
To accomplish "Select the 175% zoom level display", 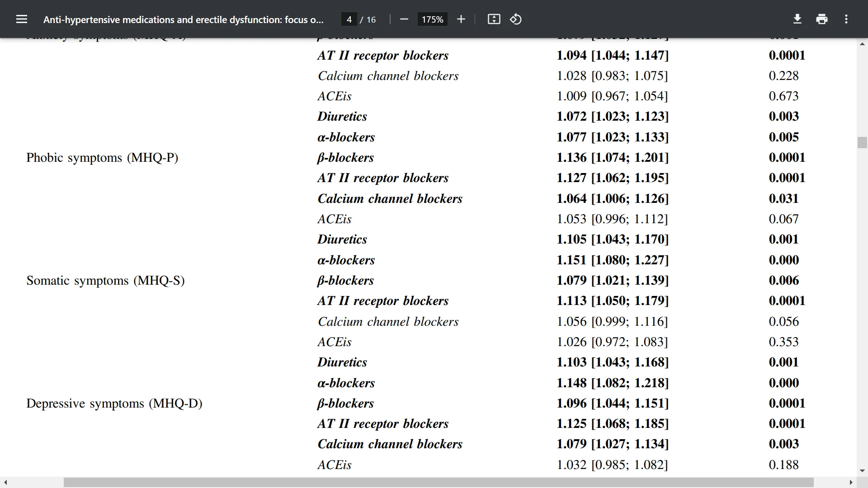I will tap(432, 20).
